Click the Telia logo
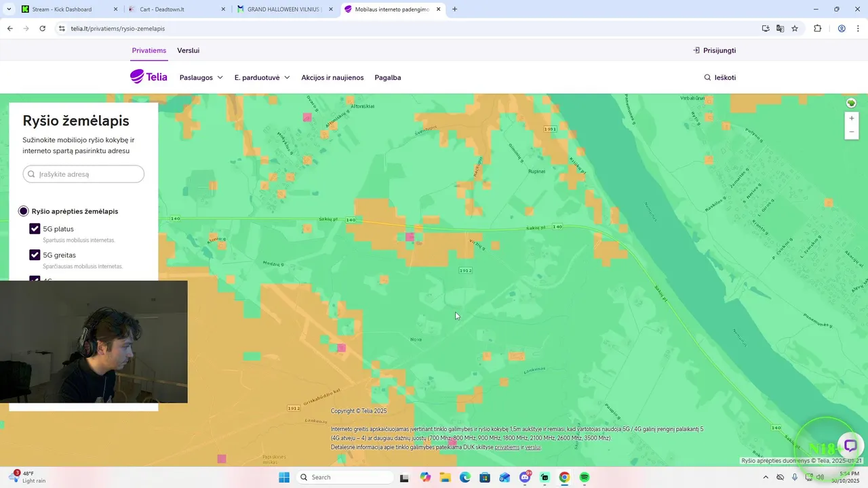 click(149, 77)
